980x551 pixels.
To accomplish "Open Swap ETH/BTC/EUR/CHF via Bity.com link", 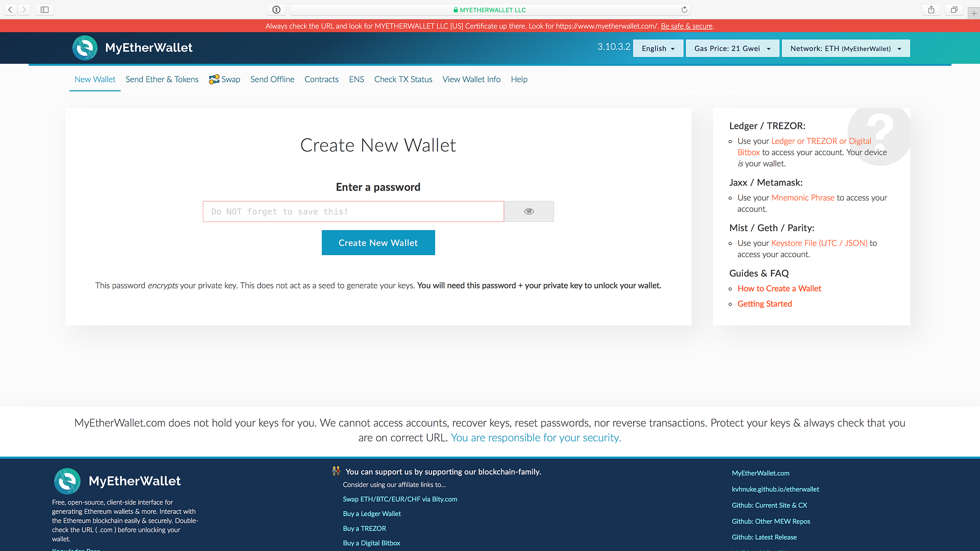I will click(400, 500).
